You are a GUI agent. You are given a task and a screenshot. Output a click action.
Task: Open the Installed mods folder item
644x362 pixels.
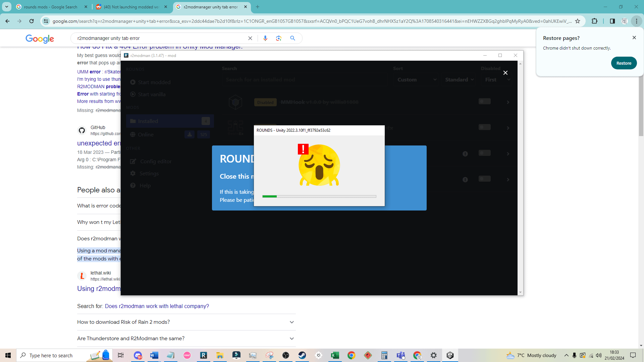(170, 121)
